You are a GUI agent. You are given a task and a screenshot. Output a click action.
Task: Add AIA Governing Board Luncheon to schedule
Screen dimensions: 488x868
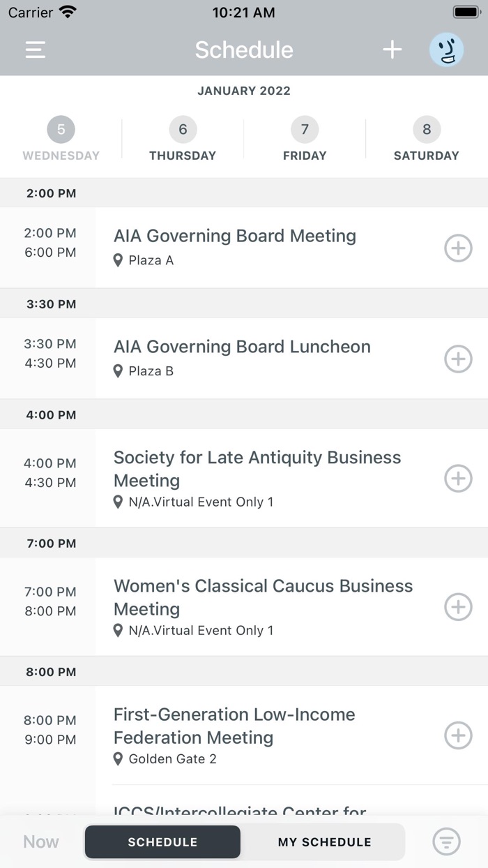[458, 359]
